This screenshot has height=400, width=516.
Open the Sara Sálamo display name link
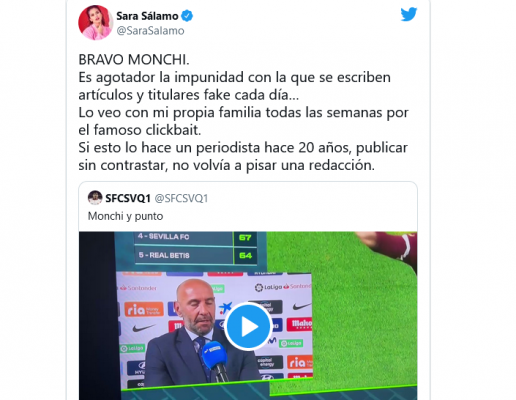(147, 16)
